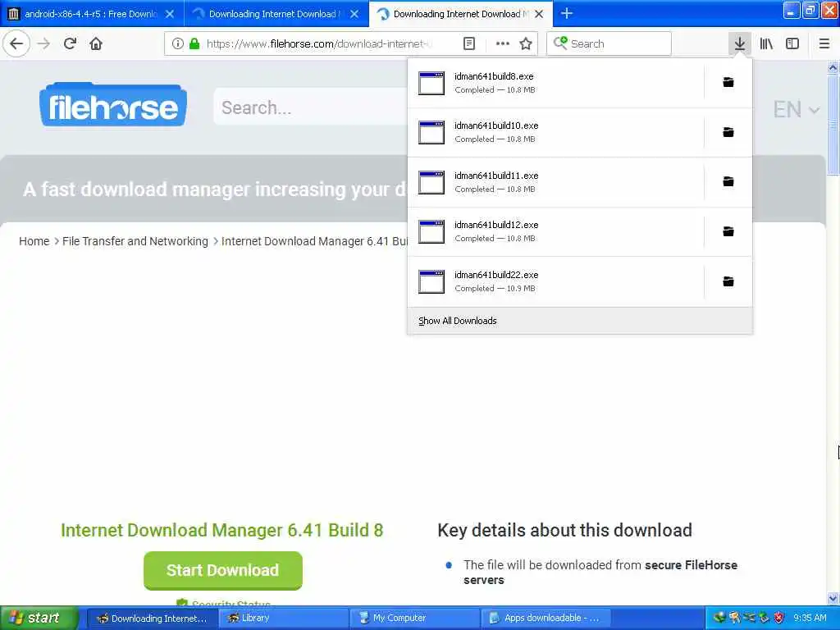Open language EN dropdown
Viewport: 840px width, 630px height.
[796, 109]
